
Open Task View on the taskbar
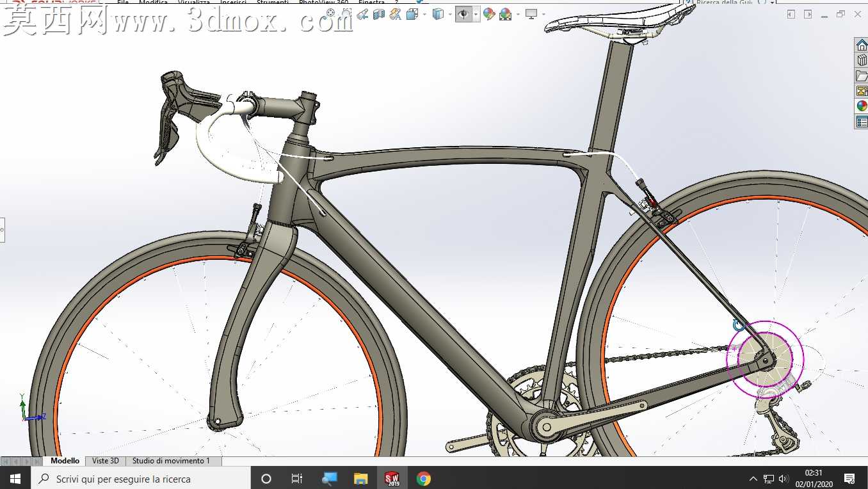pos(297,479)
